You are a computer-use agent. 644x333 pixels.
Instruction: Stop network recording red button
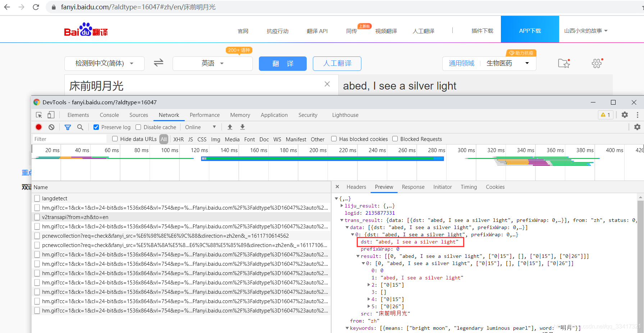click(39, 127)
